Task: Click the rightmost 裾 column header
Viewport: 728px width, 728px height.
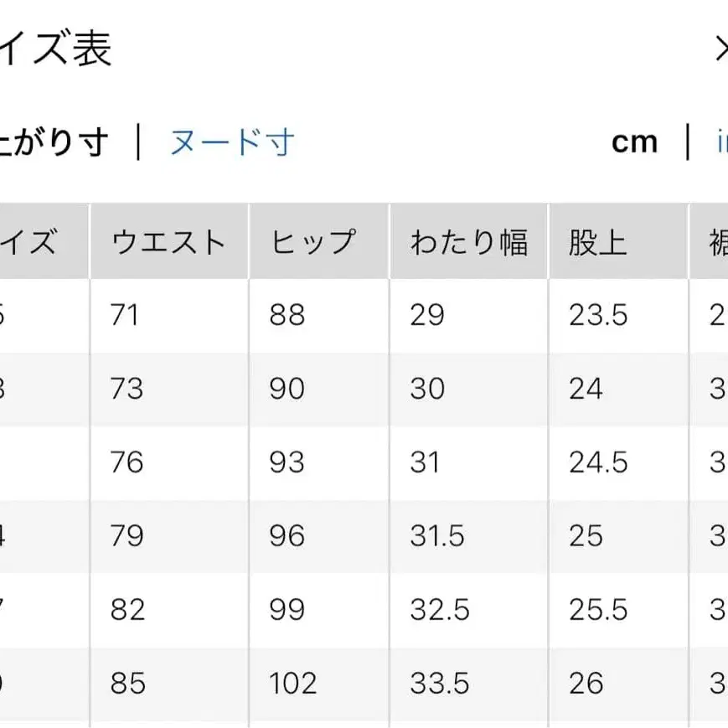Action: [714, 241]
